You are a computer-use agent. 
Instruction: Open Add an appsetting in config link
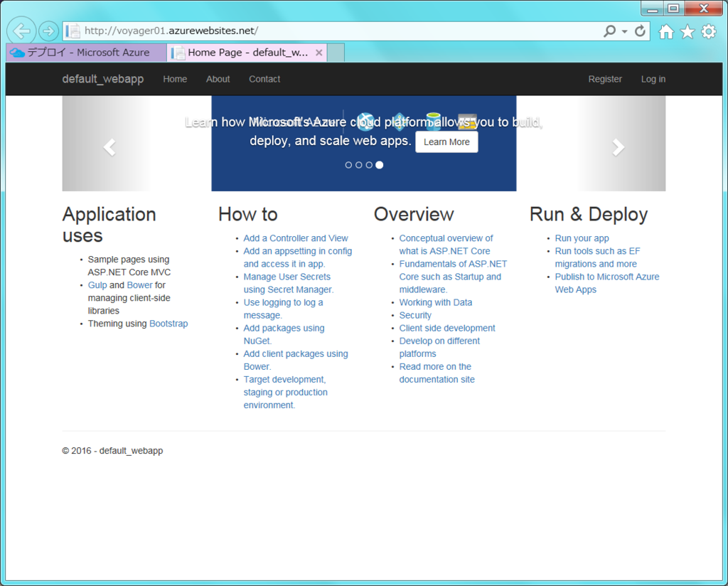pyautogui.click(x=298, y=257)
